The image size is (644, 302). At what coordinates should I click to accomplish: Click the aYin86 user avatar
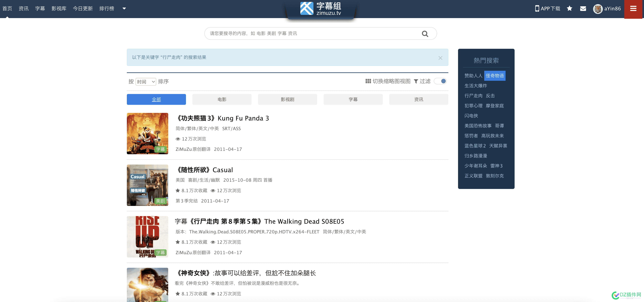(x=598, y=9)
